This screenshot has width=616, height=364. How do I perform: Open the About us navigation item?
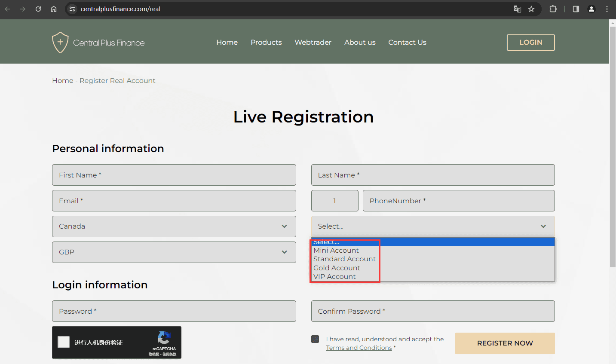360,43
